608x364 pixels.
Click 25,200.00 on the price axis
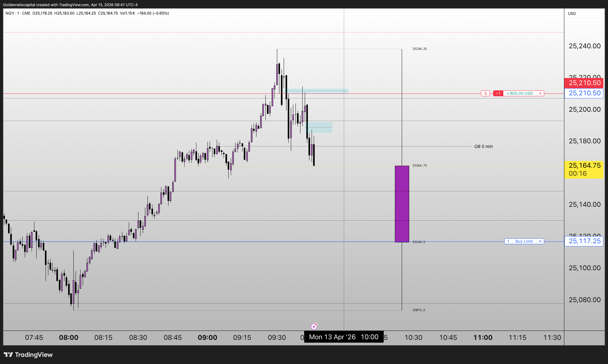pos(584,110)
